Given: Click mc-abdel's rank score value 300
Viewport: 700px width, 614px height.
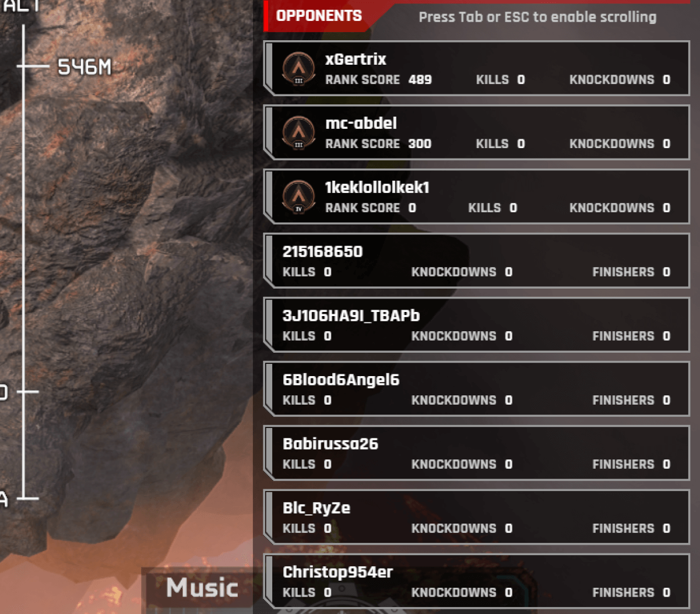Looking at the screenshot, I should [x=420, y=144].
